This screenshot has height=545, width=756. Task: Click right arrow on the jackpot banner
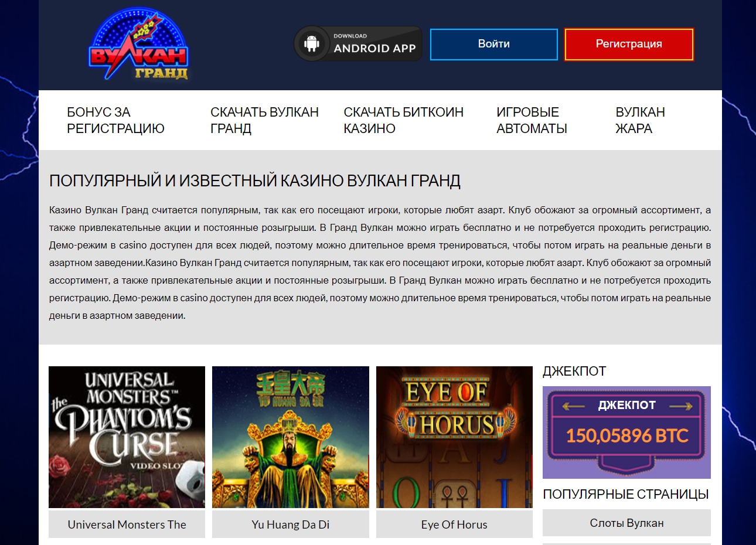[681, 406]
